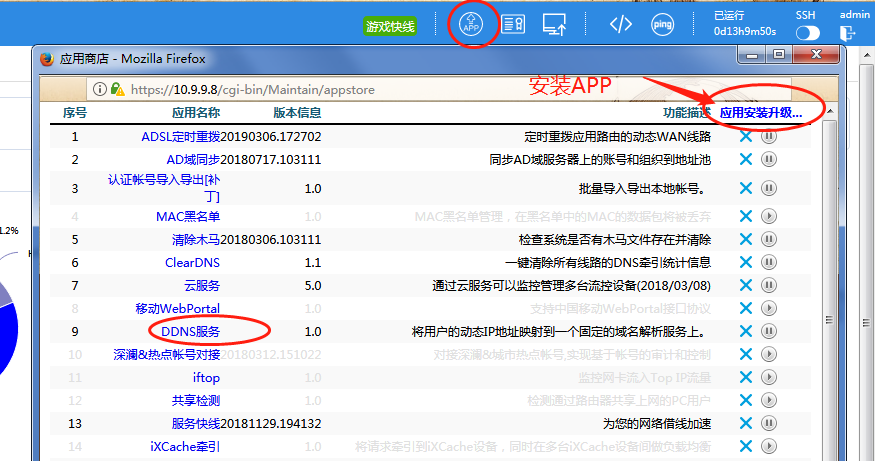The height and width of the screenshot is (461, 875).
Task: Open the APP store icon in top toolbar
Action: (x=472, y=24)
